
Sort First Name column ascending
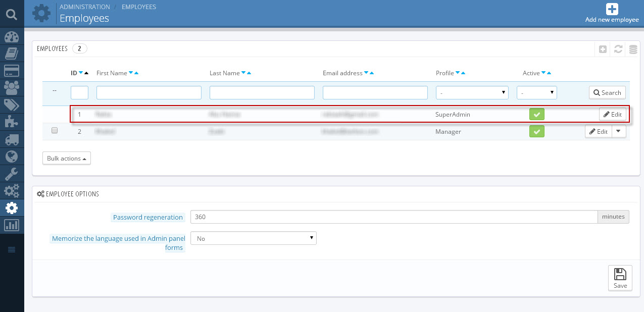pyautogui.click(x=136, y=73)
